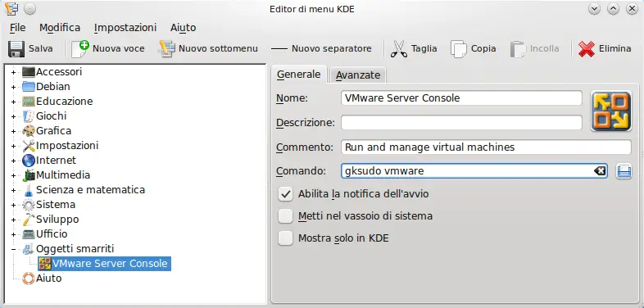The width and height of the screenshot is (644, 308).
Task: Switch to the Avanzate tab
Action: (x=358, y=75)
